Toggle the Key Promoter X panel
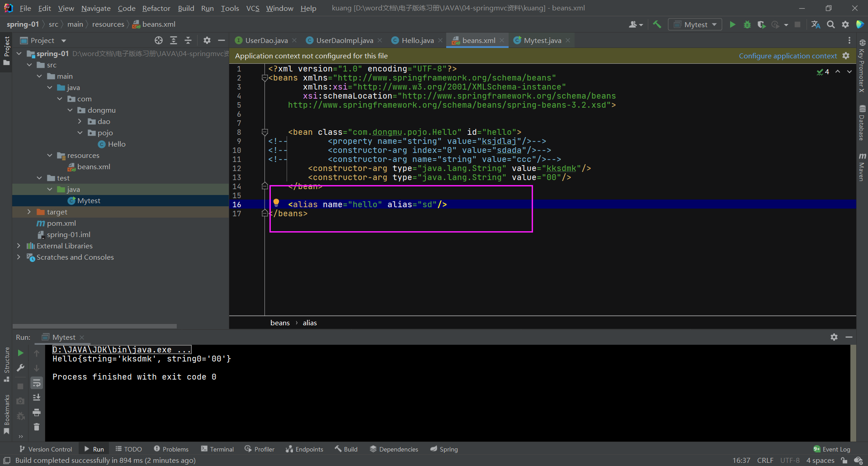868x466 pixels. [x=862, y=66]
